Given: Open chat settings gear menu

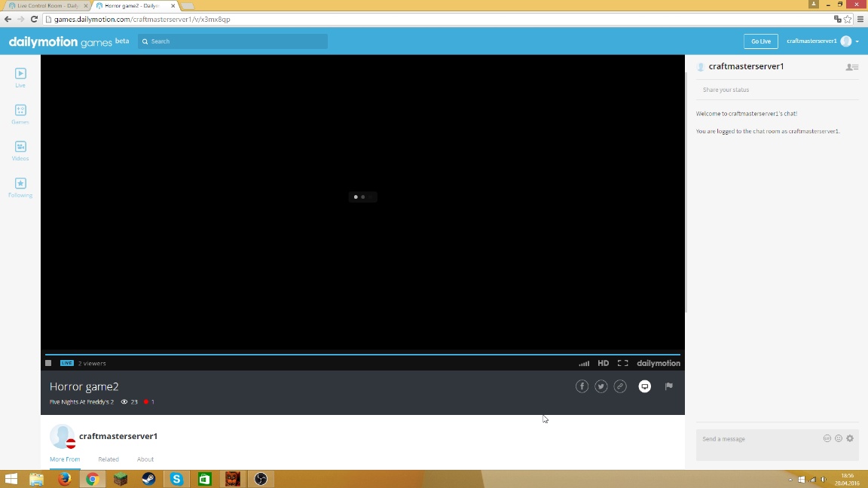Looking at the screenshot, I should click(850, 438).
